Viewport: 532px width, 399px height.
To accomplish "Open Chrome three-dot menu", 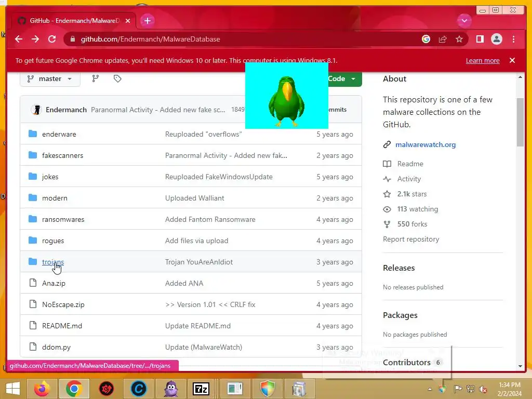I will point(513,39).
